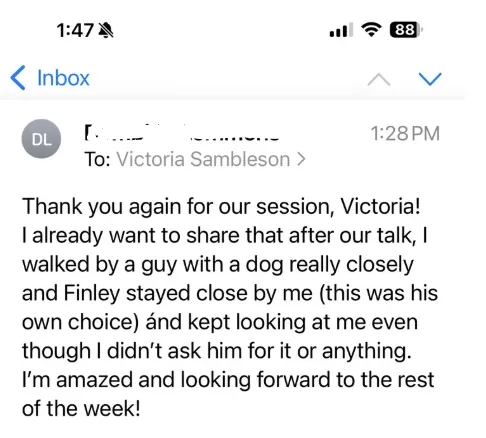The width and height of the screenshot is (486, 438).
Task: Tap the battery indicator showing 88
Action: (x=406, y=30)
